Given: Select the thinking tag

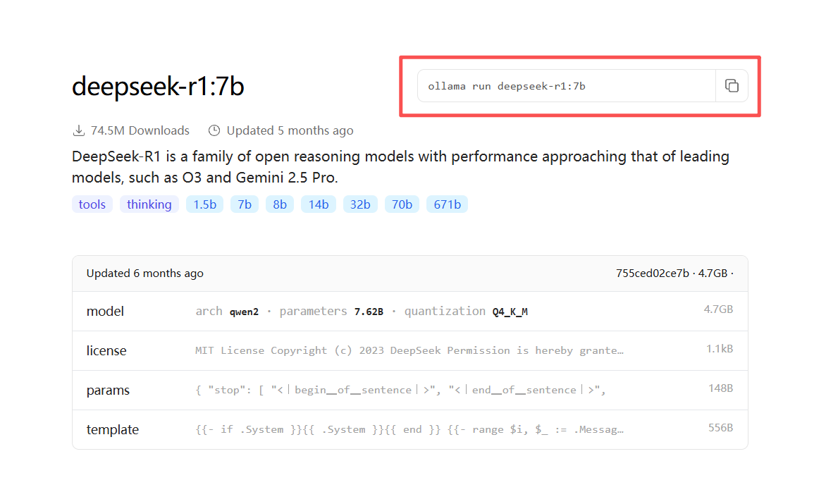Looking at the screenshot, I should (149, 204).
